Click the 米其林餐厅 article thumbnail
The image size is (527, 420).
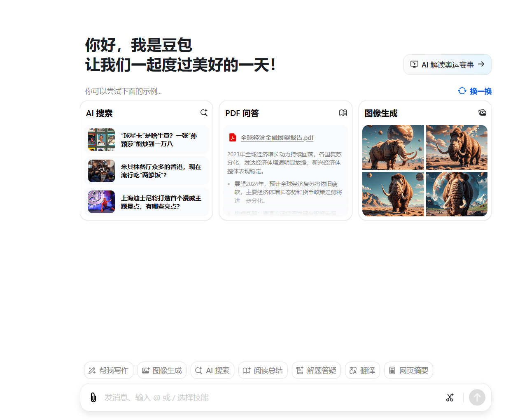101,171
